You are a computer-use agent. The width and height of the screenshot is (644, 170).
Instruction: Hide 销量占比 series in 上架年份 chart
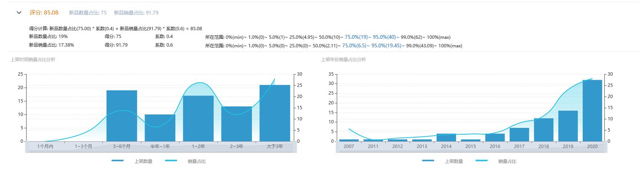click(496, 161)
